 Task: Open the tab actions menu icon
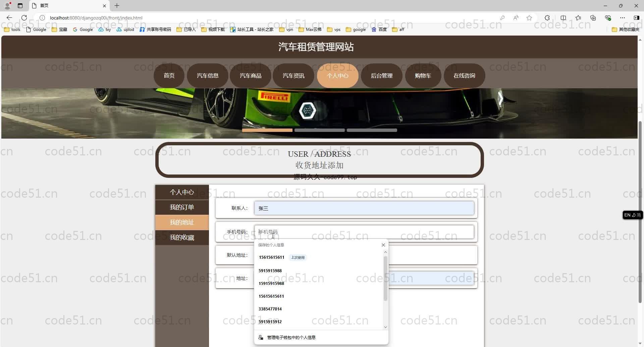(20, 6)
